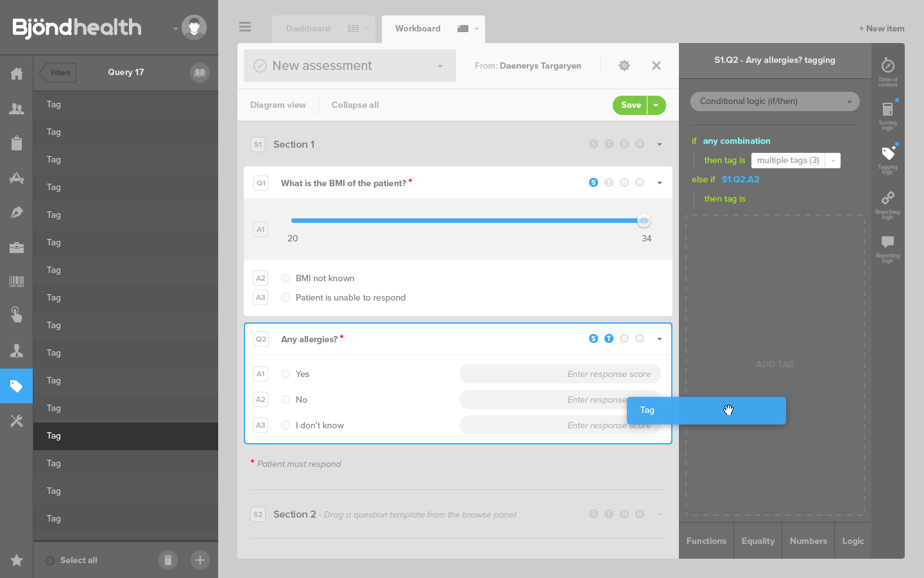Viewport: 924px width, 578px height.
Task: Open the Table of content icon
Action: point(887,66)
